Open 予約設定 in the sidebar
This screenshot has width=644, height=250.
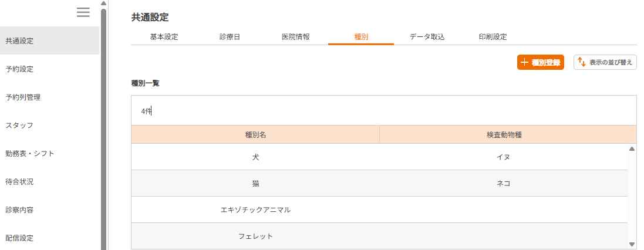point(20,69)
